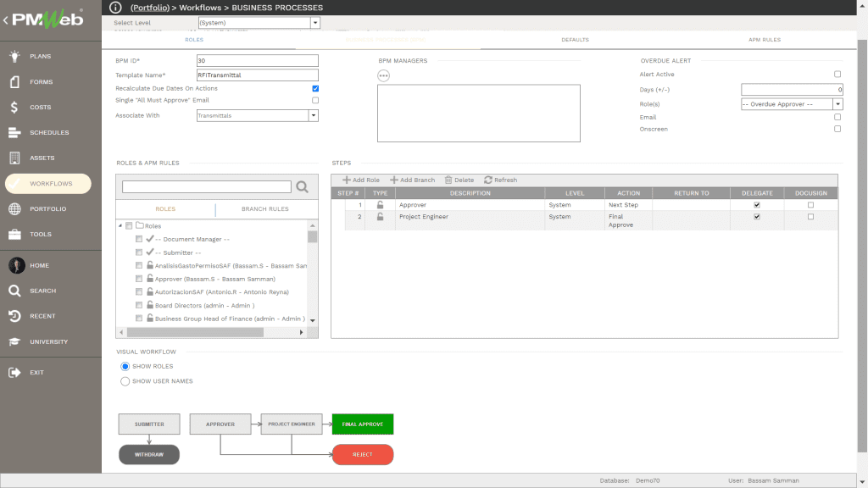Click roles list scroll right arrow

point(301,332)
